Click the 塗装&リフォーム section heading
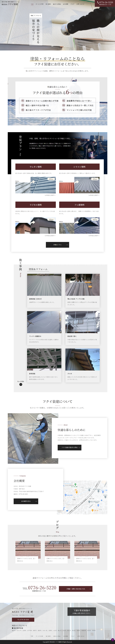This screenshot has width=115, height=644. point(38,269)
